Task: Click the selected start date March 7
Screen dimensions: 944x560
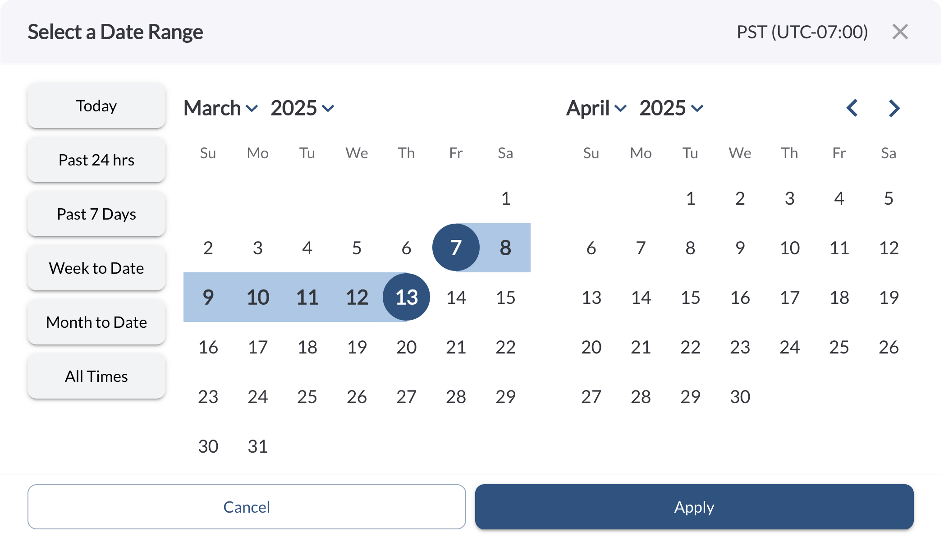Action: tap(456, 248)
